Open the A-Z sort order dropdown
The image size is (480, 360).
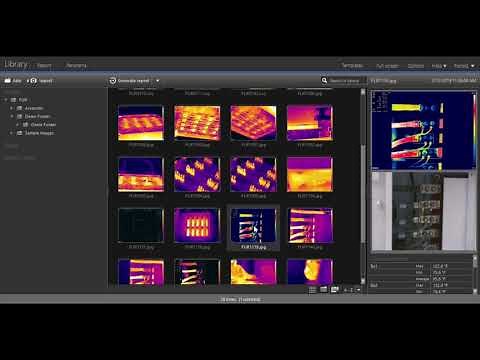pyautogui.click(x=352, y=290)
